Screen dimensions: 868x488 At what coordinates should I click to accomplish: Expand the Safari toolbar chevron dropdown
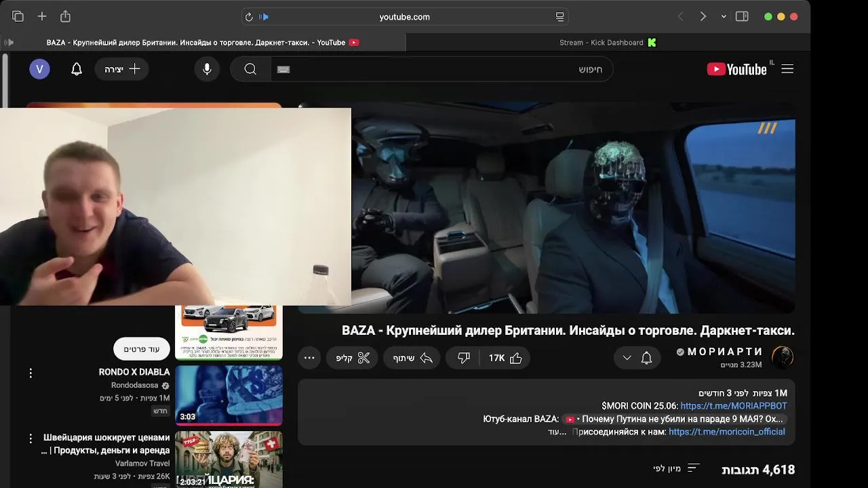pyautogui.click(x=724, y=16)
